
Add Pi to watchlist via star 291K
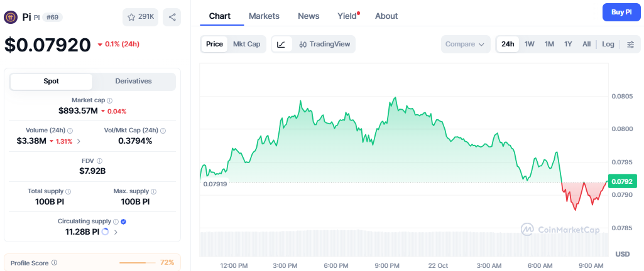coord(140,17)
